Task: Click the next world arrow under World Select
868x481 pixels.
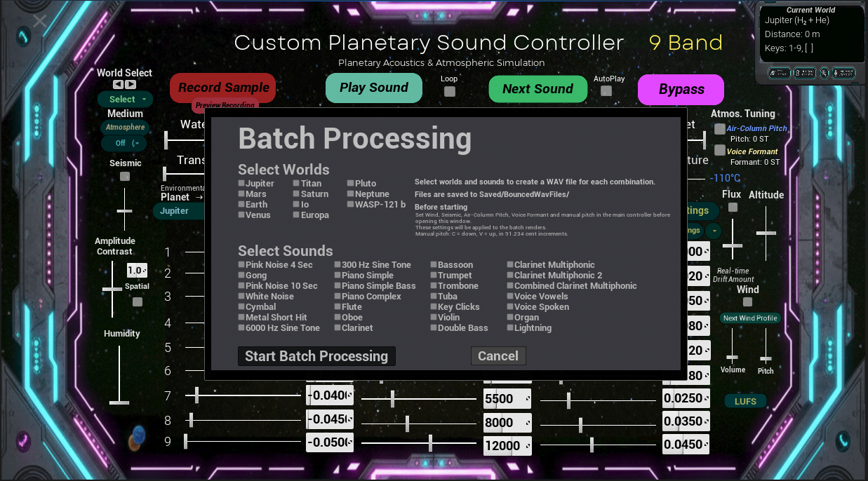Action: [x=131, y=84]
